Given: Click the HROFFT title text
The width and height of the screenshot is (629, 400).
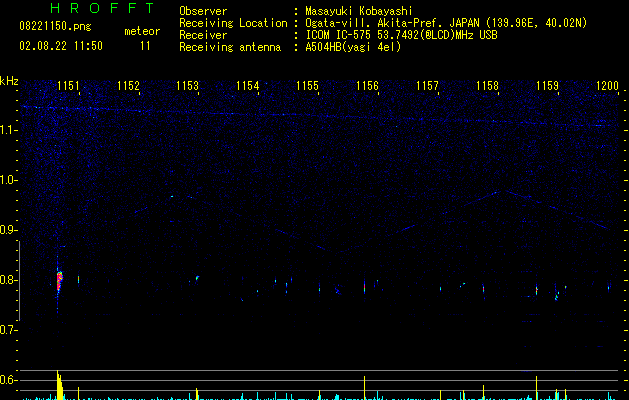Looking at the screenshot, I should (x=102, y=8).
